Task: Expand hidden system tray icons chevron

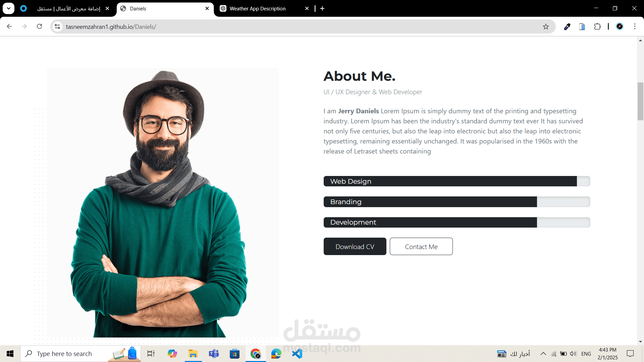Action: coord(543,354)
